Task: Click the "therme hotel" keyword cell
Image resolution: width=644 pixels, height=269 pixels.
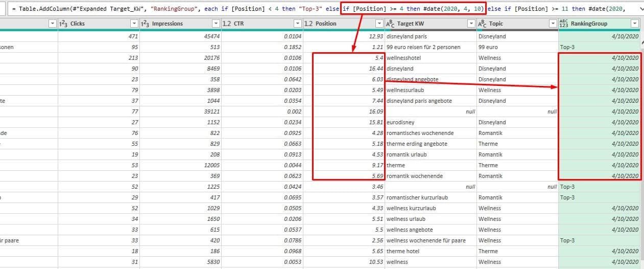Action: (x=431, y=251)
